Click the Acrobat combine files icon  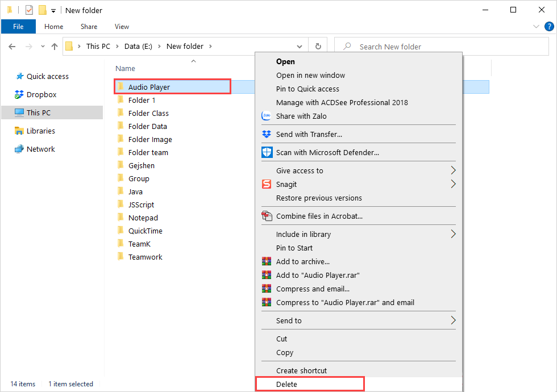point(267,216)
